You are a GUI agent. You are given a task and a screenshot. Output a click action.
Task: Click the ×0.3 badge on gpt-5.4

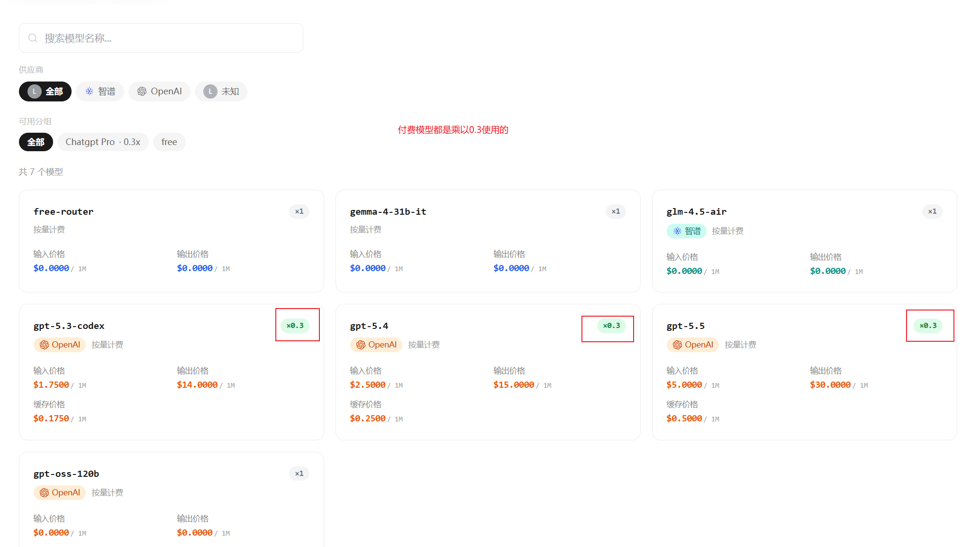click(x=611, y=326)
